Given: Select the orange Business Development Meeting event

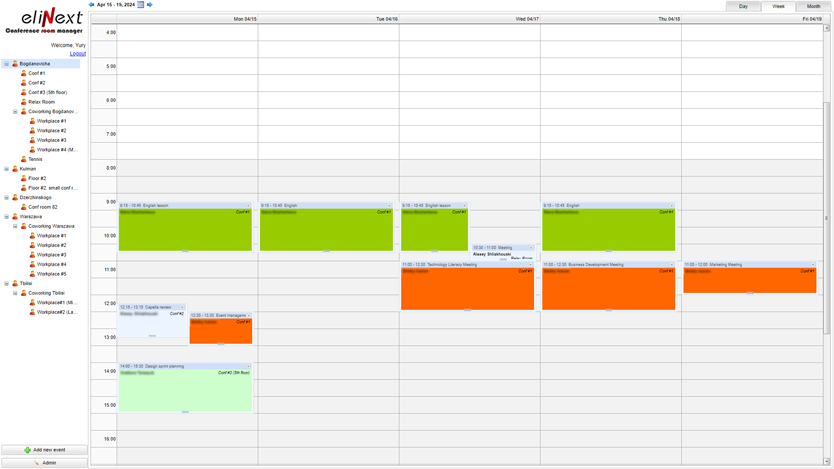Looking at the screenshot, I should point(608,290).
